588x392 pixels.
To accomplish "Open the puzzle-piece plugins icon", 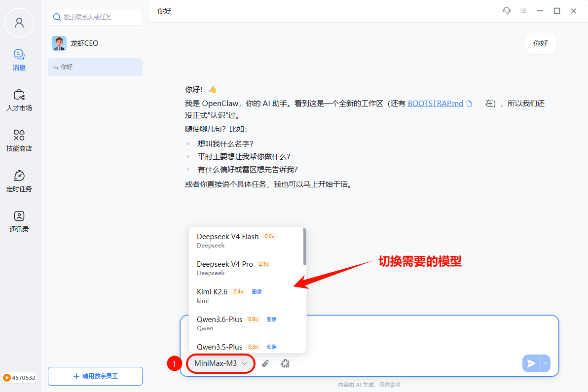I will [285, 363].
